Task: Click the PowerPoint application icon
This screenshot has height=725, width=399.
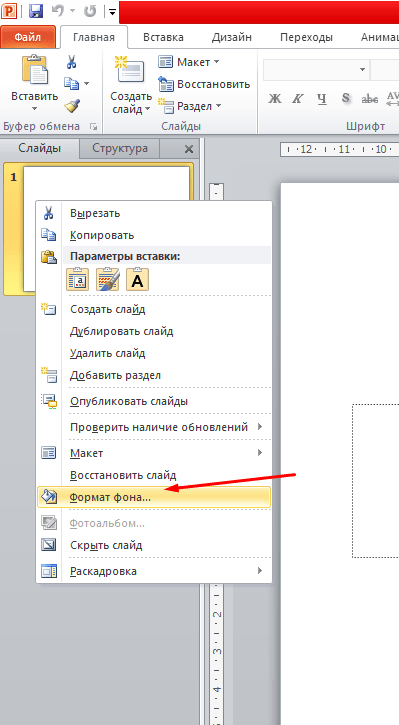Action: 9,11
